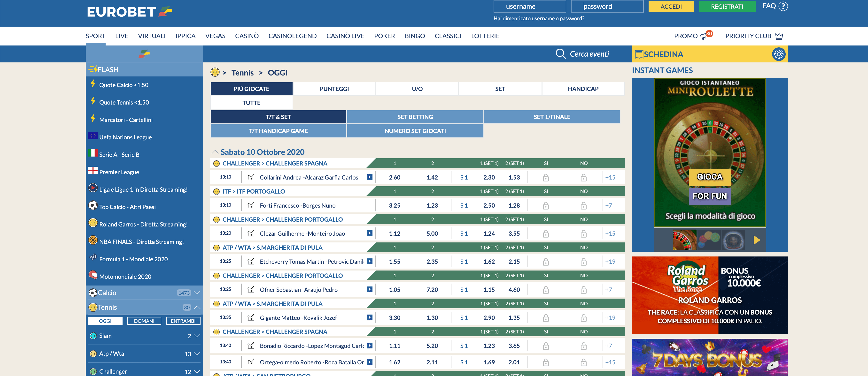Screen dimensions: 868x376
Task: Select odds 1.23 for Borges Nuno
Action: (x=432, y=205)
